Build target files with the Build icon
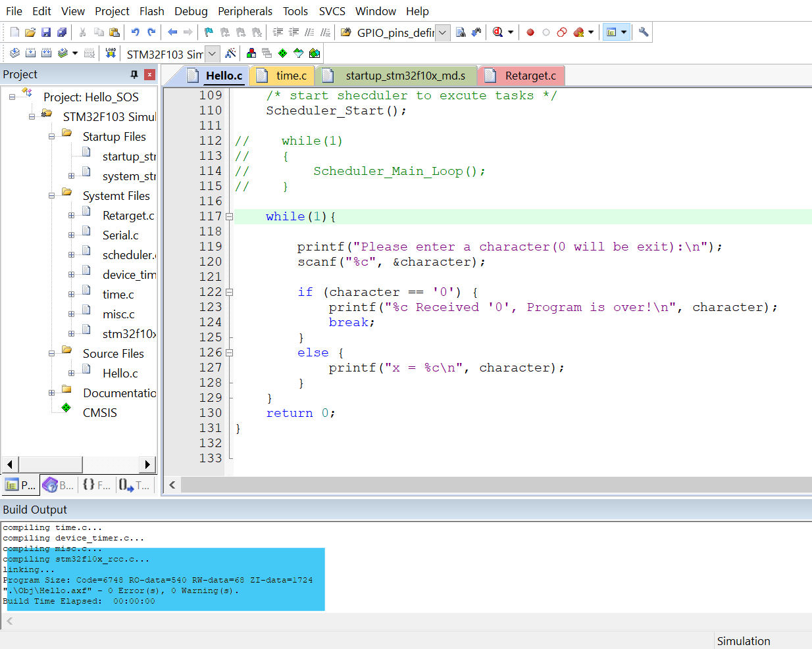812x649 pixels. 30,53
